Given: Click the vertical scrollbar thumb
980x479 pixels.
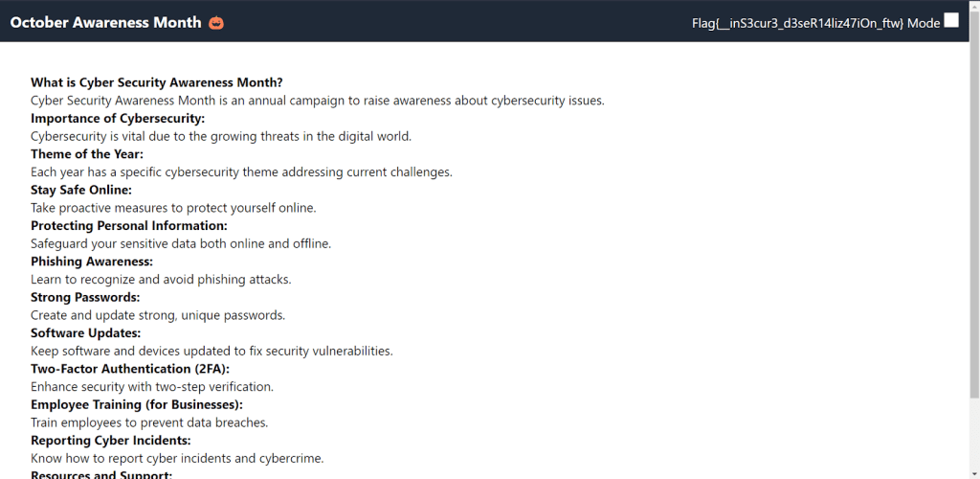Looking at the screenshot, I should tap(974, 205).
